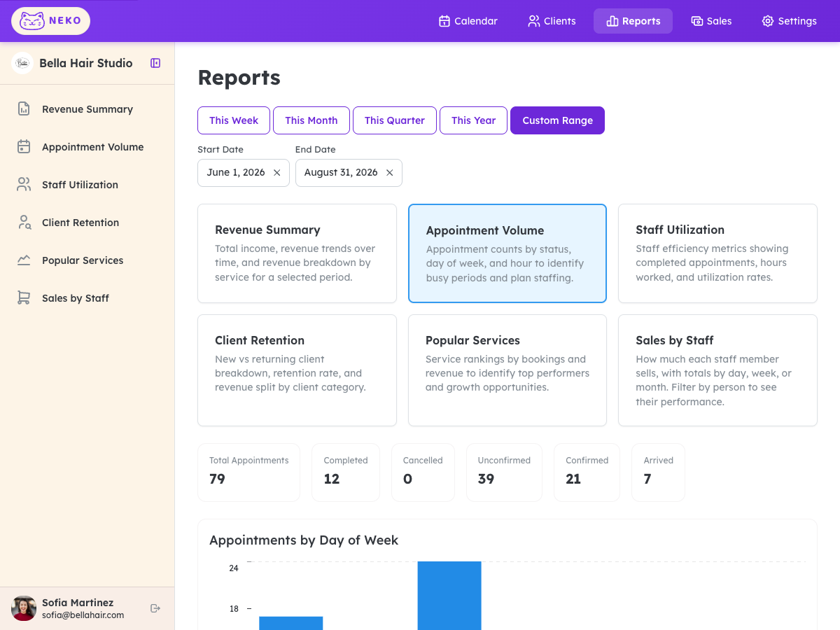
Task: Click the Appointment Volume sidebar calendar icon
Action: pyautogui.click(x=24, y=146)
